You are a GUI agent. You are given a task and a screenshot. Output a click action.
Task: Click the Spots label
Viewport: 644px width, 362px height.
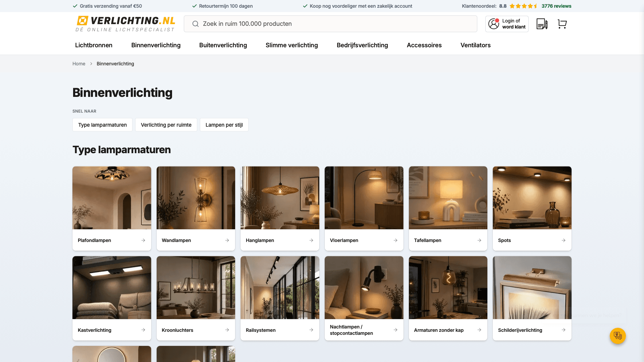504,240
